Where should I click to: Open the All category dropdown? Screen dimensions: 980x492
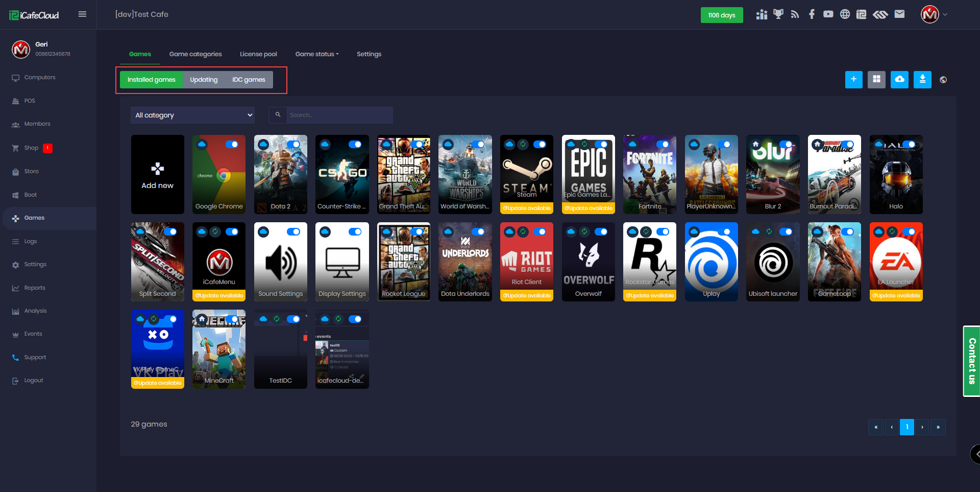193,115
